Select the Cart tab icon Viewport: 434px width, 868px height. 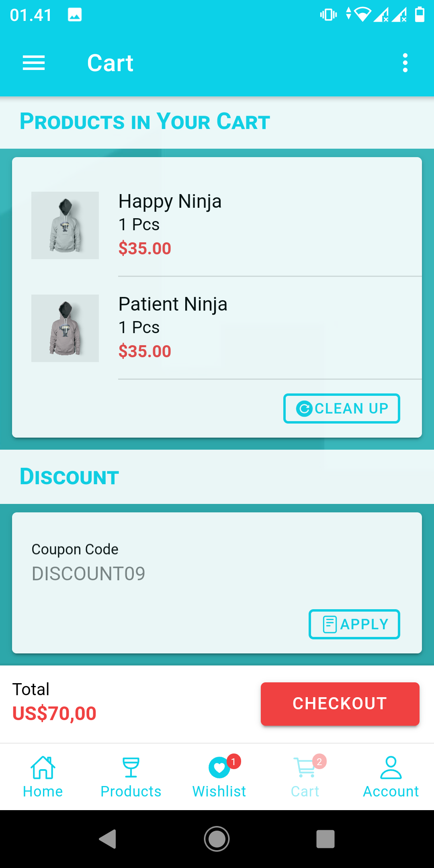click(x=306, y=768)
